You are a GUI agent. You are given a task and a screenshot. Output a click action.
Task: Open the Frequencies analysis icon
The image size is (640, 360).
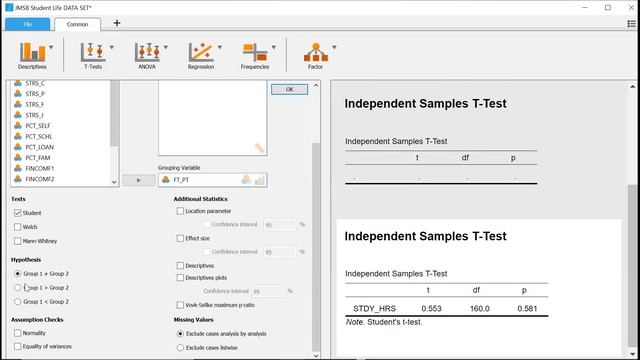click(x=255, y=52)
